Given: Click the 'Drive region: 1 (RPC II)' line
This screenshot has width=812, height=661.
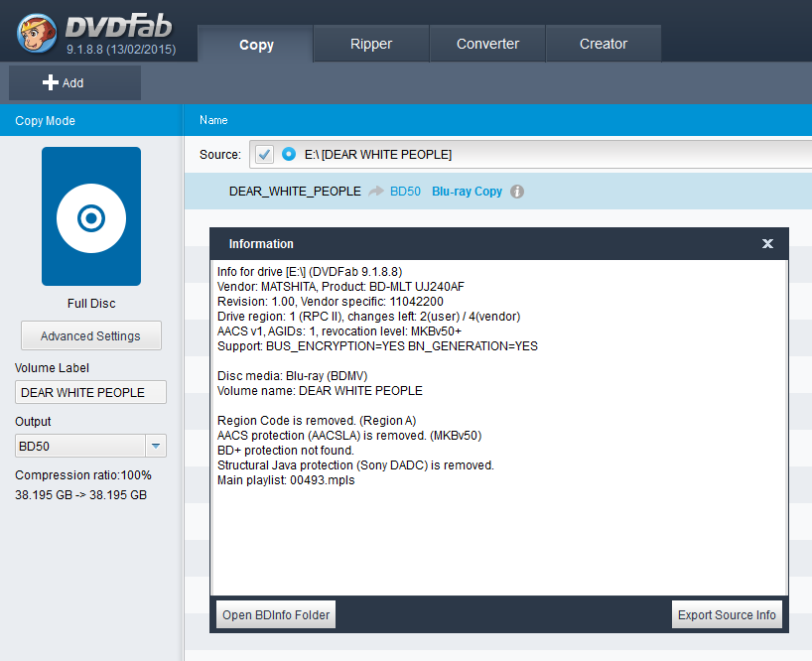Looking at the screenshot, I should click(368, 317).
